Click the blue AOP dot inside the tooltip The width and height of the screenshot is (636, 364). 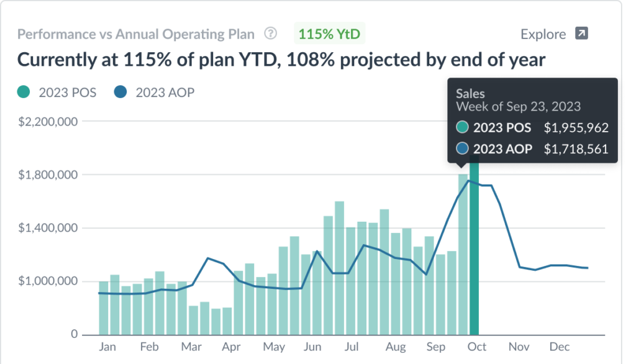[x=462, y=149]
